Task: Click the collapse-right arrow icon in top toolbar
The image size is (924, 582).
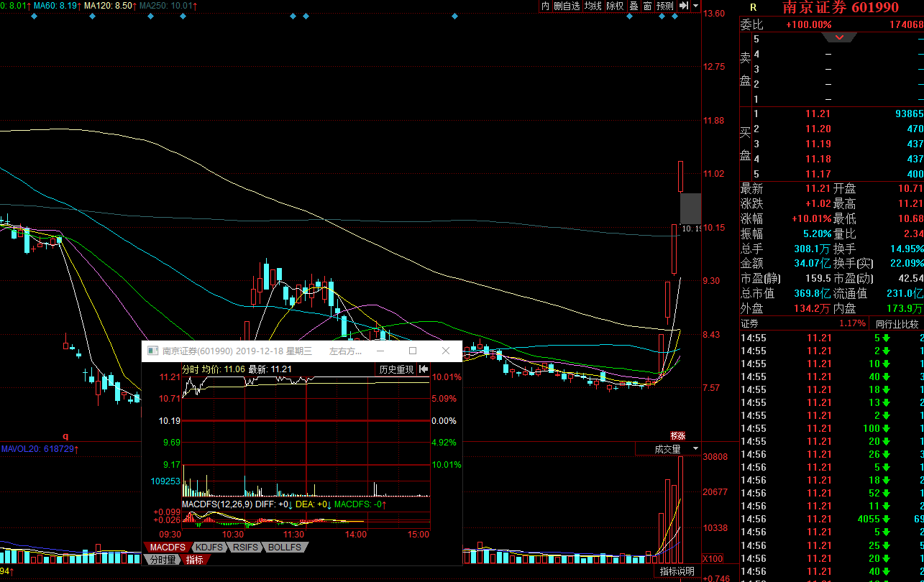Action: click(x=684, y=6)
